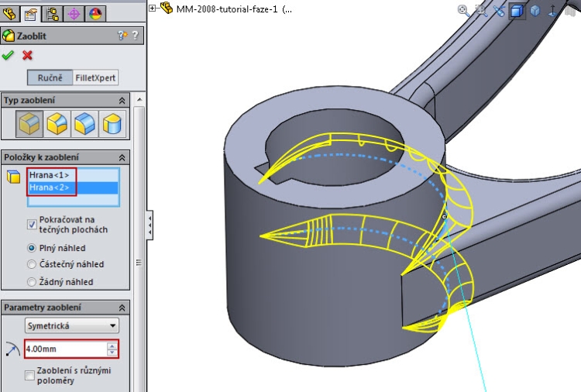Viewport: 581px width, 392px height.
Task: Cancel the fillet with red X
Action: pos(27,55)
